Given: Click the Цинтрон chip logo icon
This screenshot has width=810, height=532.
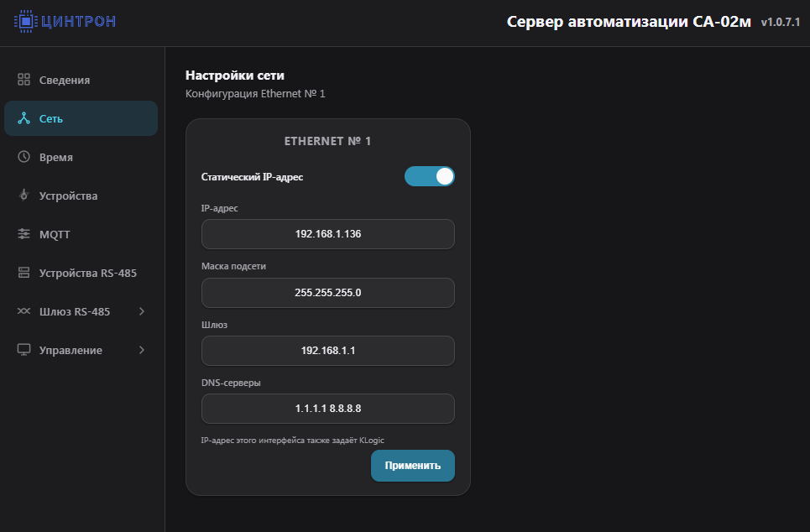Looking at the screenshot, I should point(25,21).
